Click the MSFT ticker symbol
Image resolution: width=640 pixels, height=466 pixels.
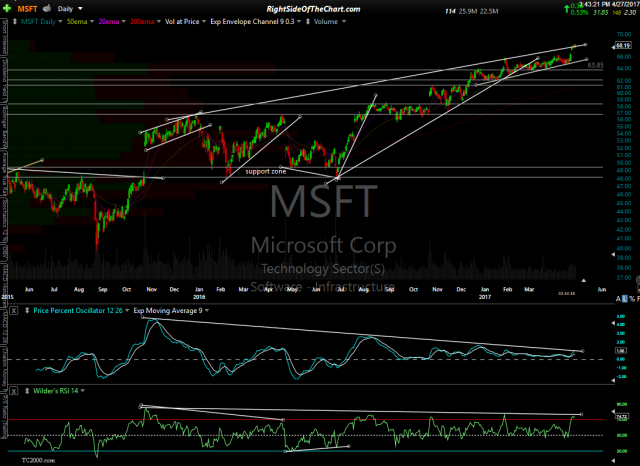(27, 9)
